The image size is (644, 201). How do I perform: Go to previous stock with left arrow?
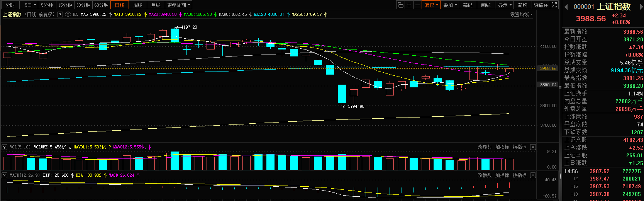coord(566,7)
